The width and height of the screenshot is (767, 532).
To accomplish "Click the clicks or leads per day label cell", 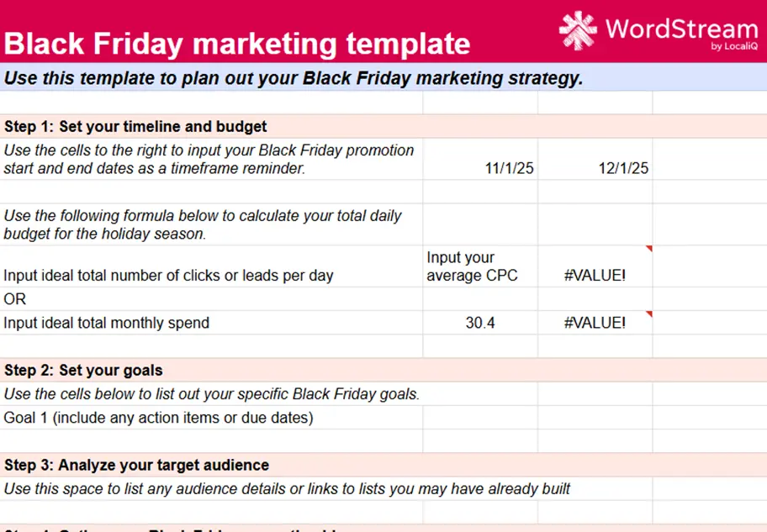I will click(168, 275).
